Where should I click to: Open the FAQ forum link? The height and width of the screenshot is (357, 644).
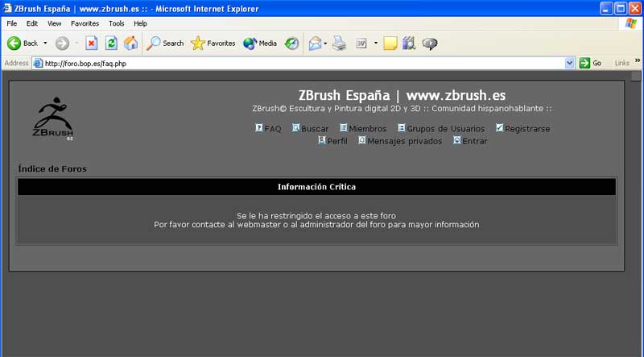(x=273, y=129)
